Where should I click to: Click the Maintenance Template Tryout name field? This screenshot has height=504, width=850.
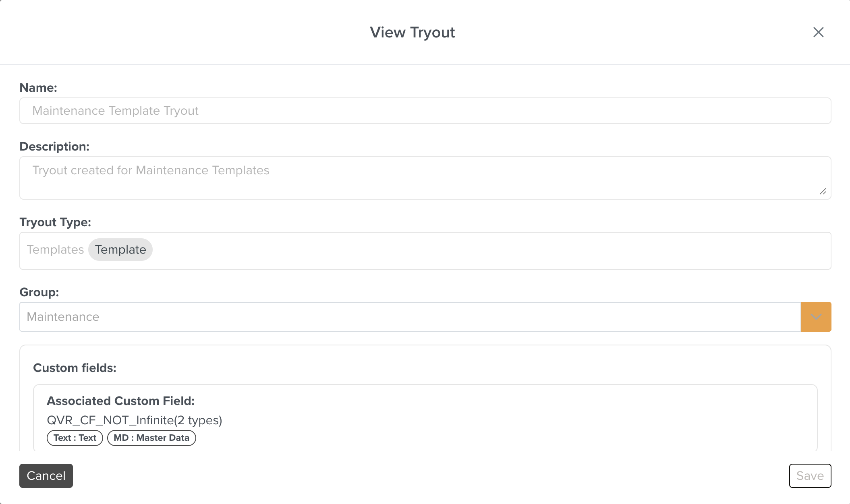(x=424, y=110)
